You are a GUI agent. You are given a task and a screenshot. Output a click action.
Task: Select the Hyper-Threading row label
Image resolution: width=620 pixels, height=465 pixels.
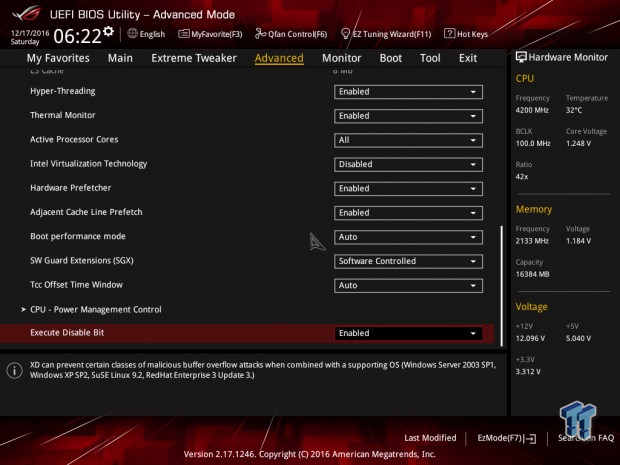[x=62, y=91]
